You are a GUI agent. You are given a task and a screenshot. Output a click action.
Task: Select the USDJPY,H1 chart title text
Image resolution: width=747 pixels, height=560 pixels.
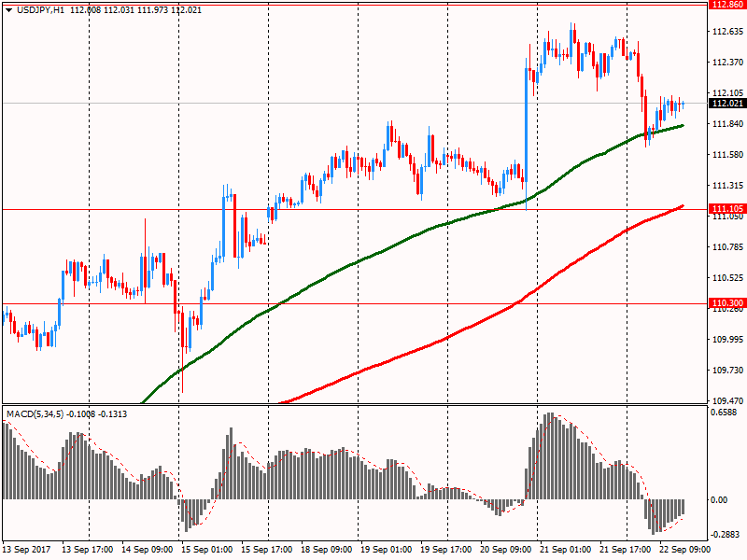point(40,10)
